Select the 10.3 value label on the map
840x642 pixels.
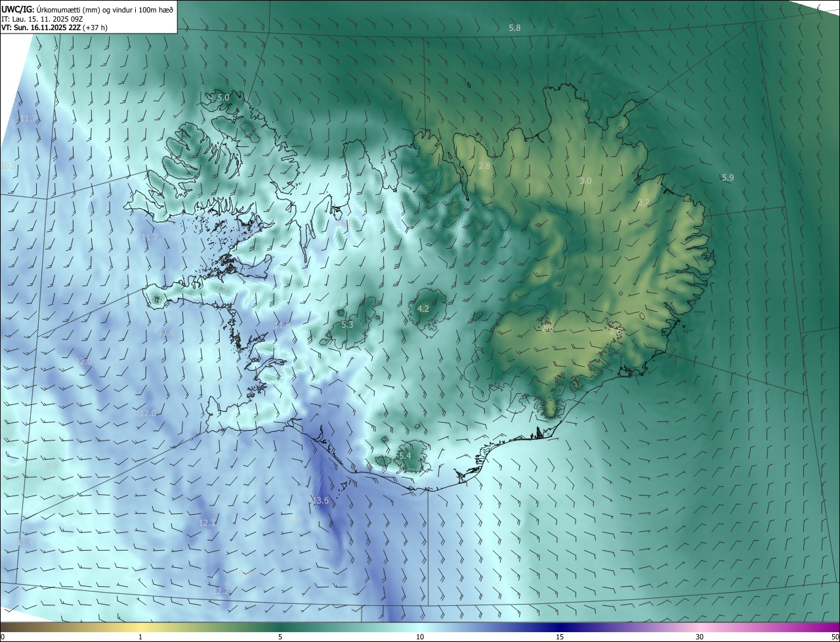[x=8, y=166]
